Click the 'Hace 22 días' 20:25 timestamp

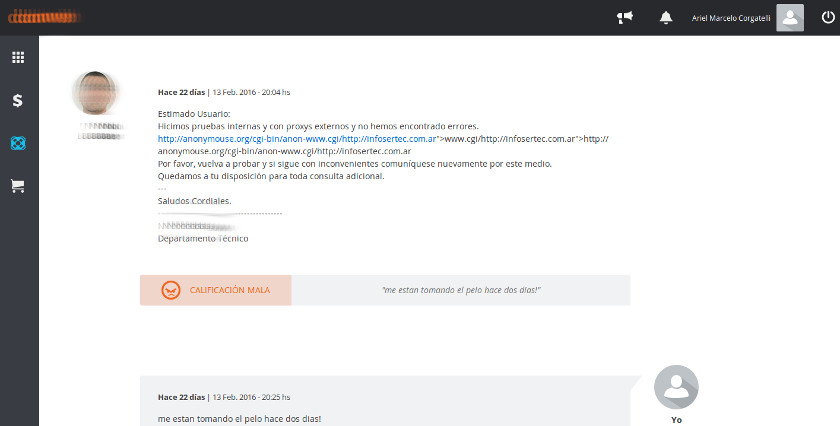224,397
